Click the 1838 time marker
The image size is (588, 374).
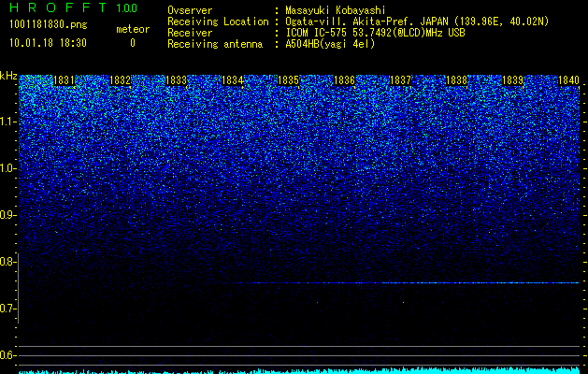[x=457, y=80]
